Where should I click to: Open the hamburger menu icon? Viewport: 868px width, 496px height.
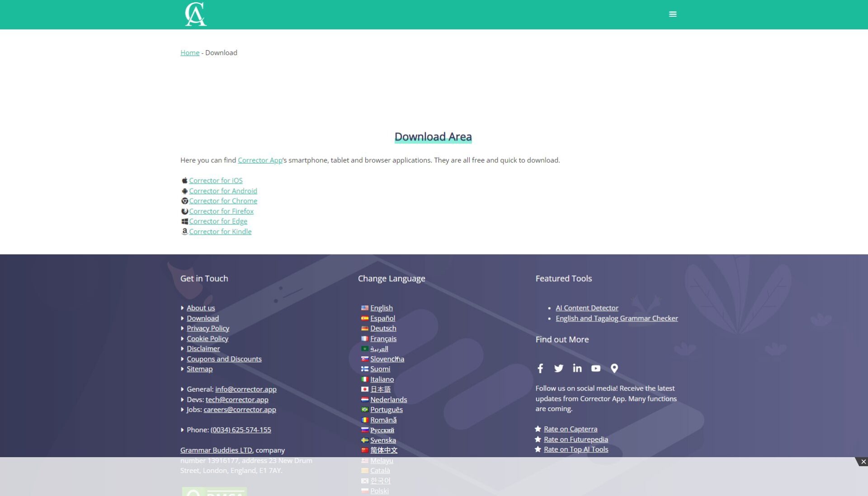(x=672, y=14)
